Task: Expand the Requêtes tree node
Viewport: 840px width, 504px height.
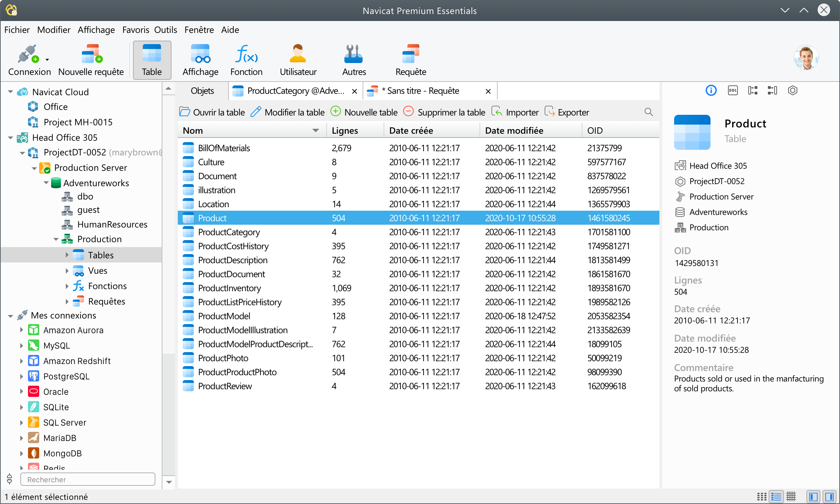Action: [67, 301]
